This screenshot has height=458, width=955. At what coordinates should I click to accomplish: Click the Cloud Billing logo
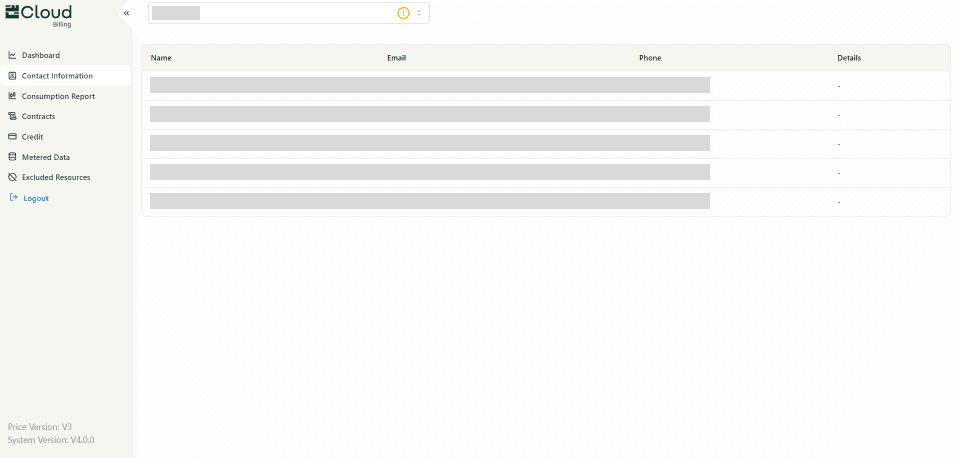[x=39, y=14]
